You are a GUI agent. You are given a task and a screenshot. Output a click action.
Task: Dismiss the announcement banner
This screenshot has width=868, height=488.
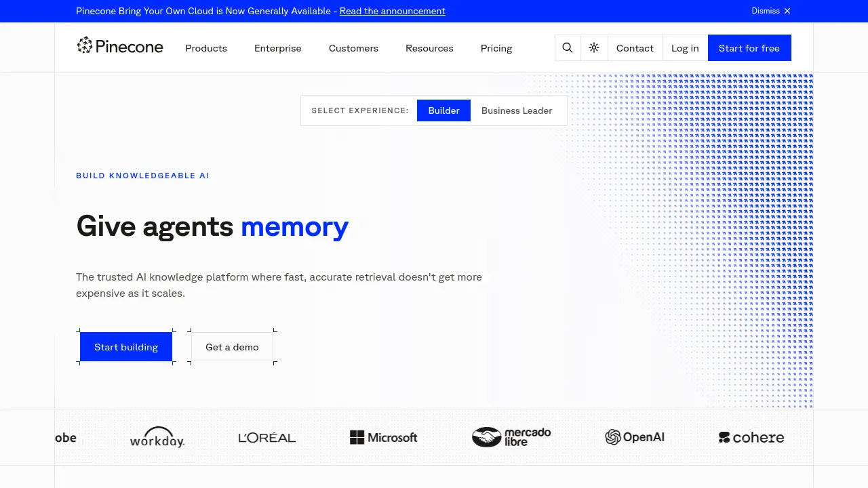point(771,11)
